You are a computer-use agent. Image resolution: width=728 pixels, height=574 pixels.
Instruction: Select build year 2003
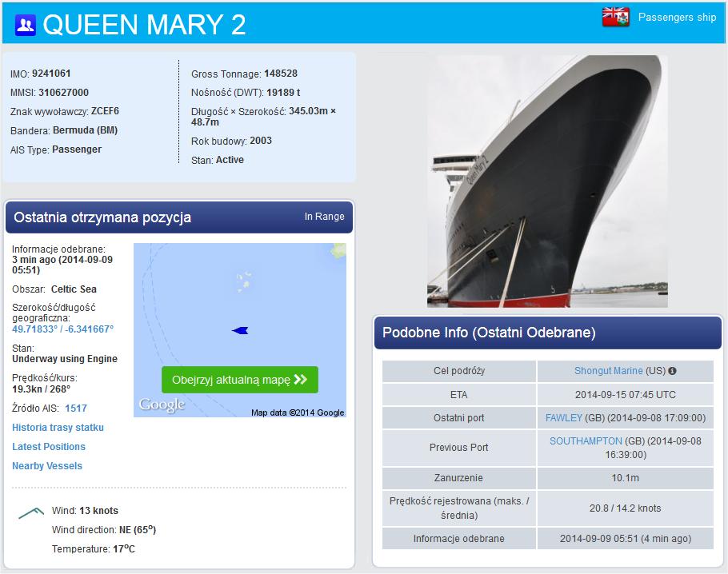[261, 141]
